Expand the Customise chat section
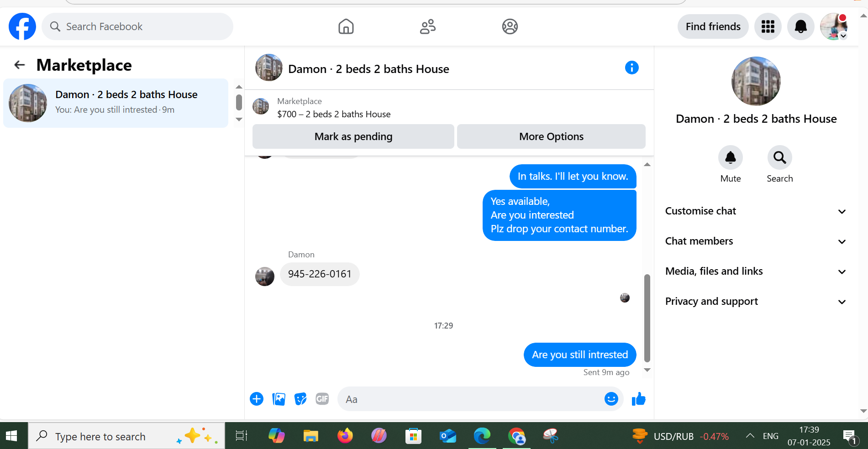 tap(756, 211)
